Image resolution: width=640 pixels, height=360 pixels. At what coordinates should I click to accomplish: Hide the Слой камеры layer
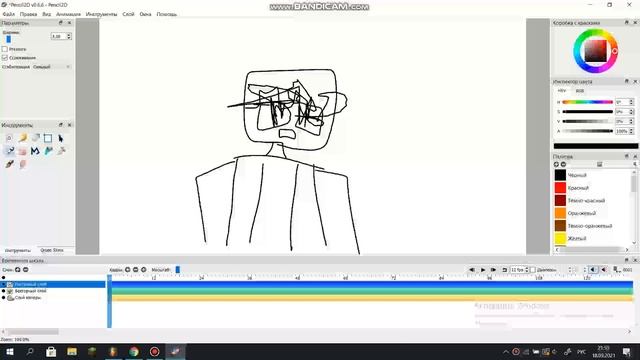click(4, 298)
